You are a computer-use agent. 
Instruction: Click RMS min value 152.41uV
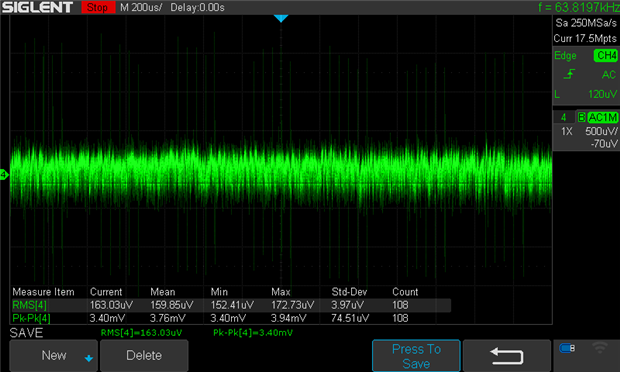click(x=232, y=305)
